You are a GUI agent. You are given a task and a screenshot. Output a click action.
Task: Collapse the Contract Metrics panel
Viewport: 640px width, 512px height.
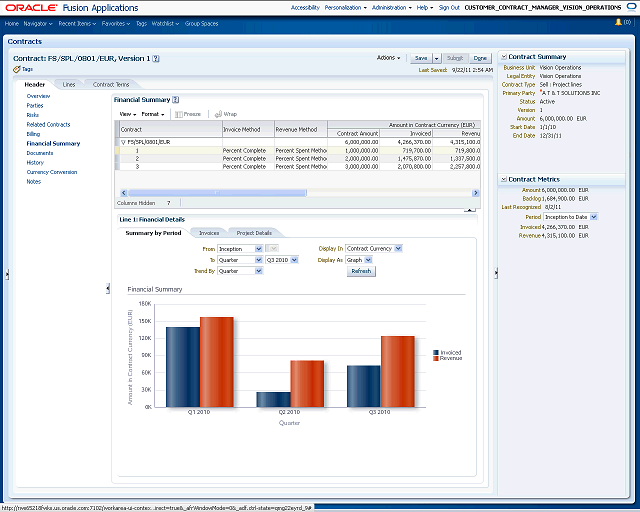click(x=504, y=179)
